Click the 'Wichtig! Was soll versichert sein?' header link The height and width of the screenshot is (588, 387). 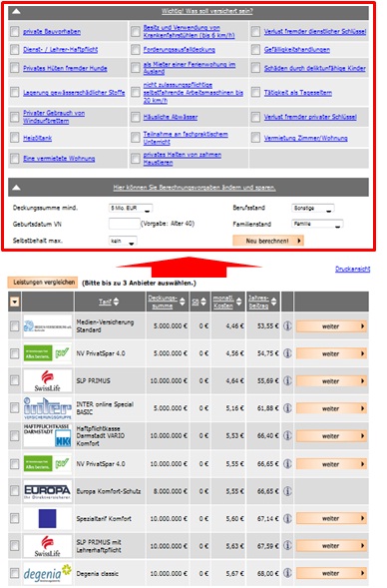[207, 11]
